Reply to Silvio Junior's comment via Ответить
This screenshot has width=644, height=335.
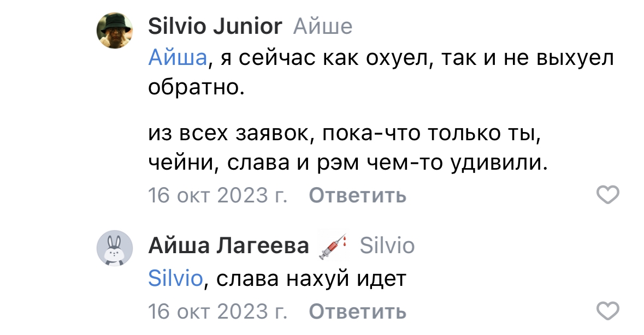pos(357,195)
